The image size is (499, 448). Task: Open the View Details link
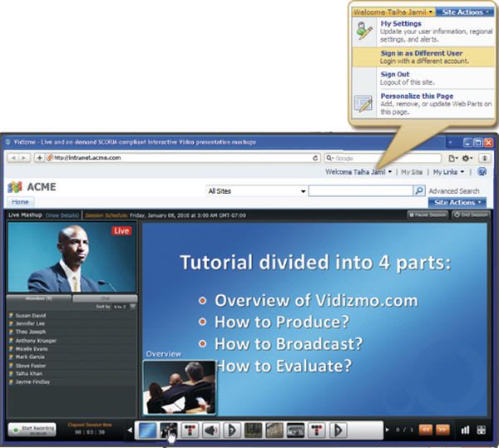tap(62, 215)
